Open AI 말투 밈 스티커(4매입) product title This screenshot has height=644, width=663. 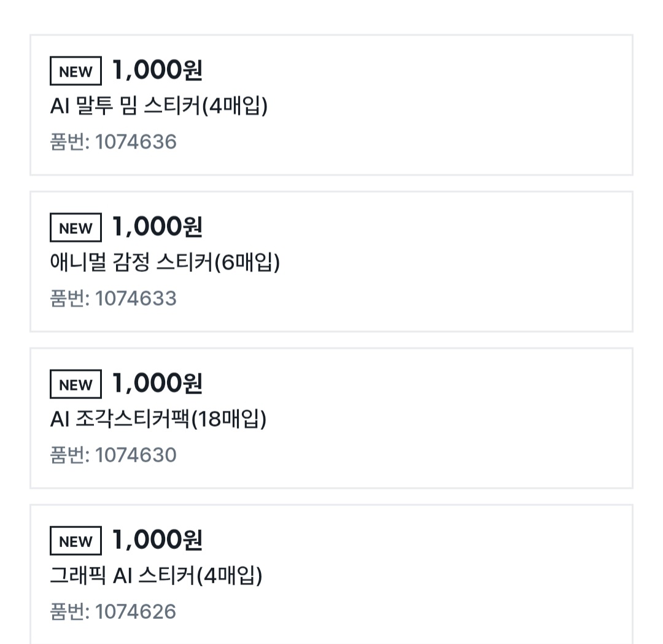click(158, 106)
